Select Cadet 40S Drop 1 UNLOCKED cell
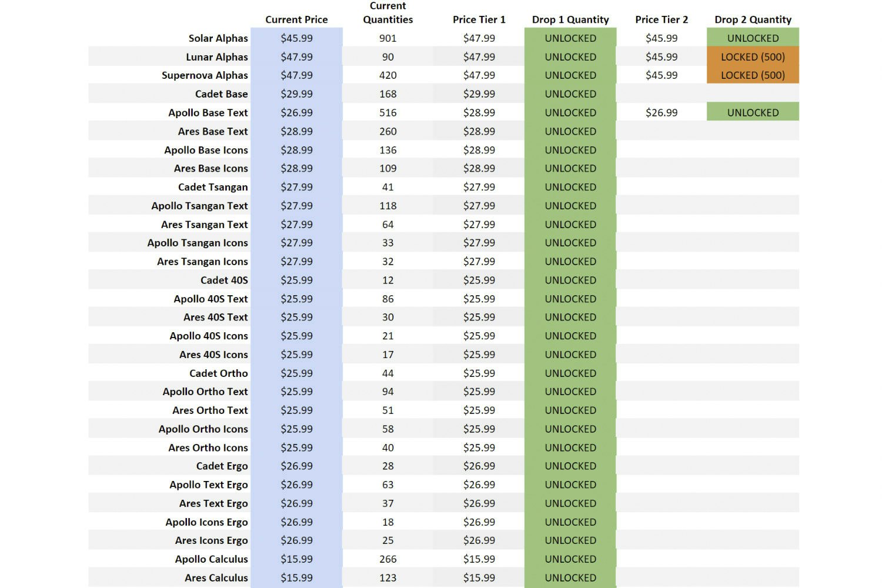The height and width of the screenshot is (588, 882). [570, 280]
